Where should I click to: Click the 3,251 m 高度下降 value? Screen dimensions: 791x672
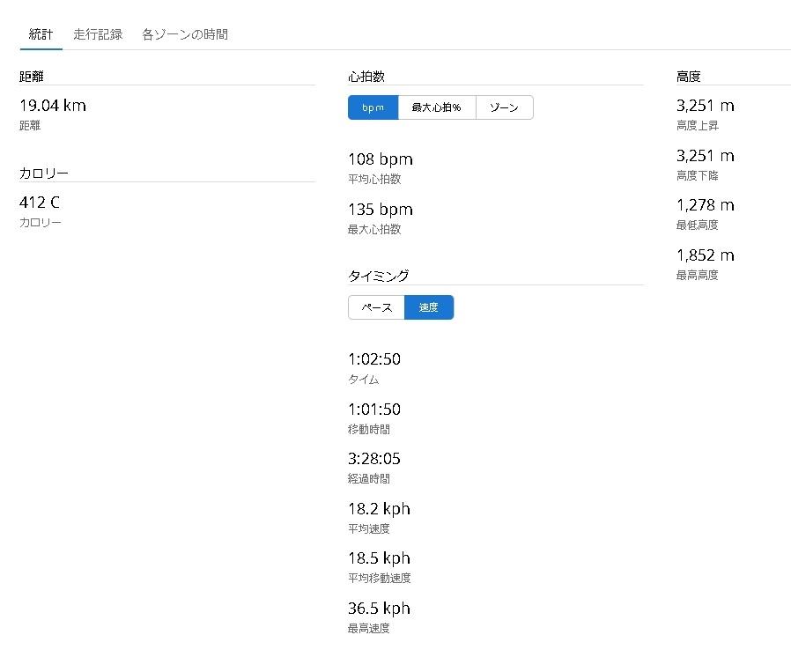(706, 155)
